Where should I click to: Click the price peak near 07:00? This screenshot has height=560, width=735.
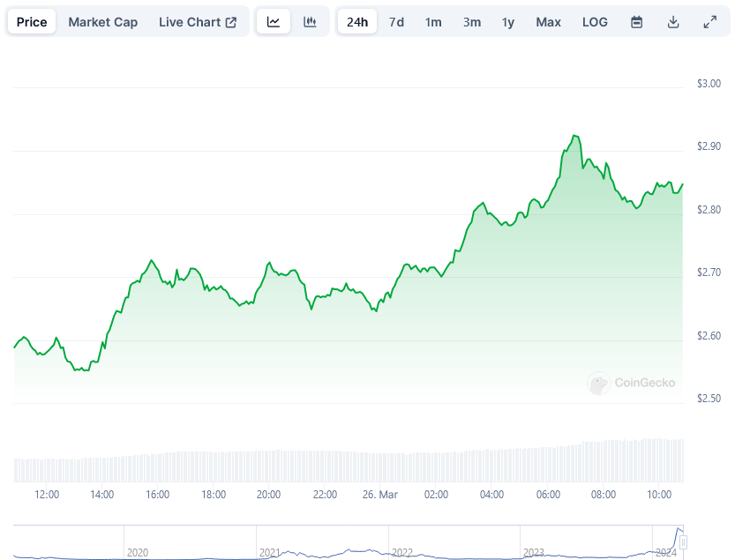[x=575, y=136]
